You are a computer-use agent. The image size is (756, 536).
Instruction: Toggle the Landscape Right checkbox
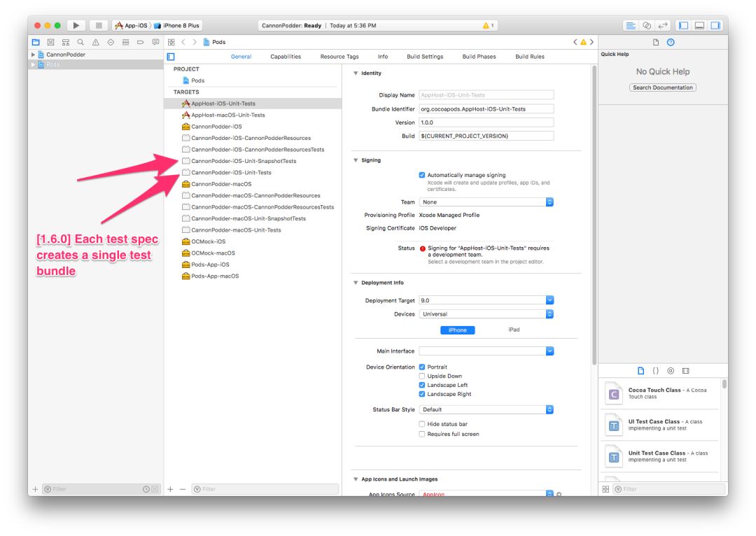point(422,394)
